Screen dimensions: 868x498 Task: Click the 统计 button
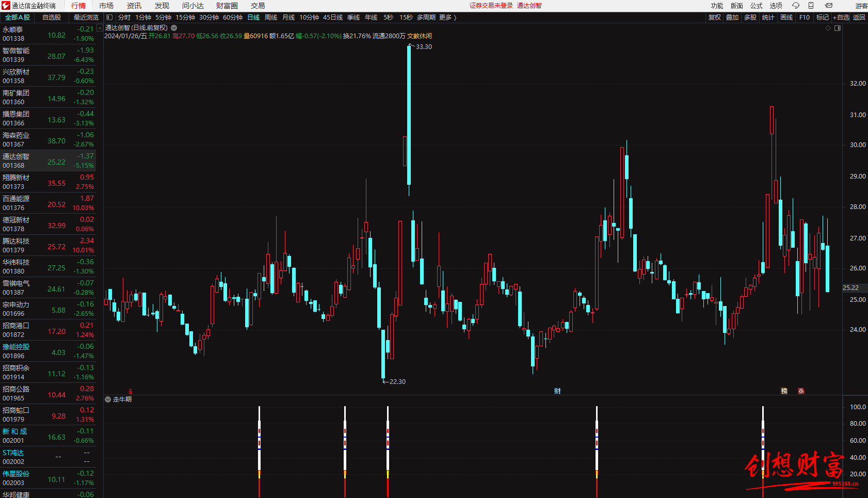(x=768, y=18)
